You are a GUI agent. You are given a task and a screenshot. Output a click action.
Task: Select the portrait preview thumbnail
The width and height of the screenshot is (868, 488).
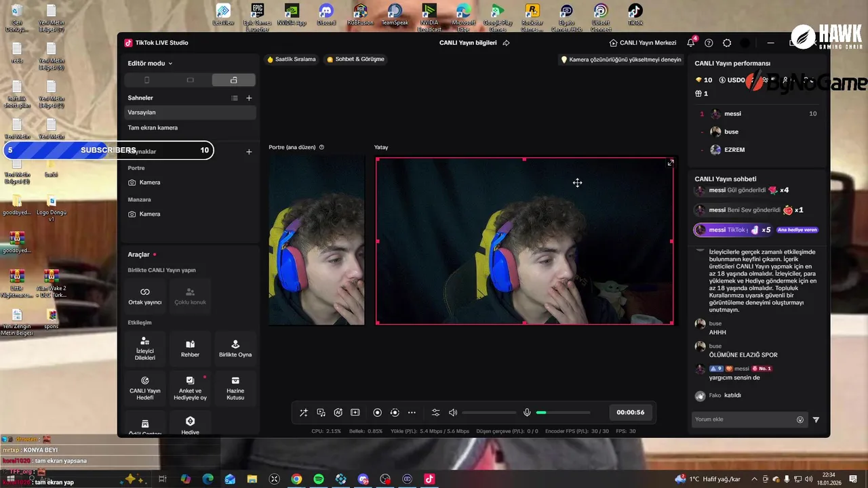(317, 241)
